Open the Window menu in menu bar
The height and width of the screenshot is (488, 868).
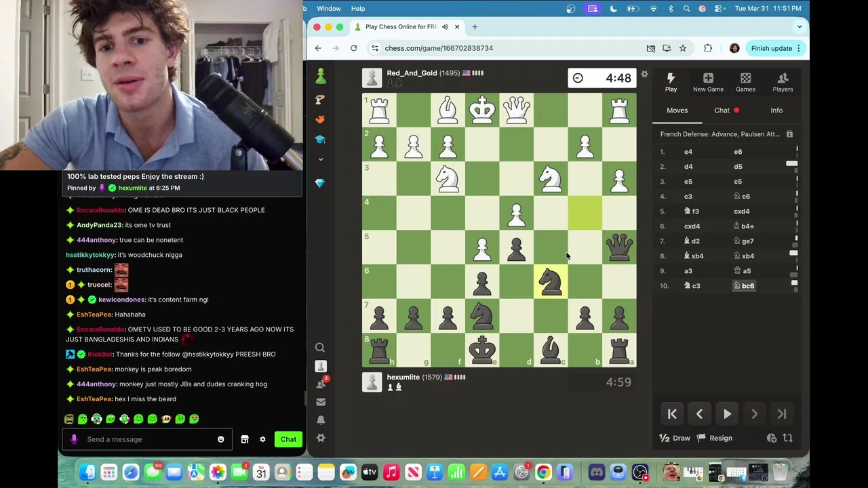[x=329, y=8]
